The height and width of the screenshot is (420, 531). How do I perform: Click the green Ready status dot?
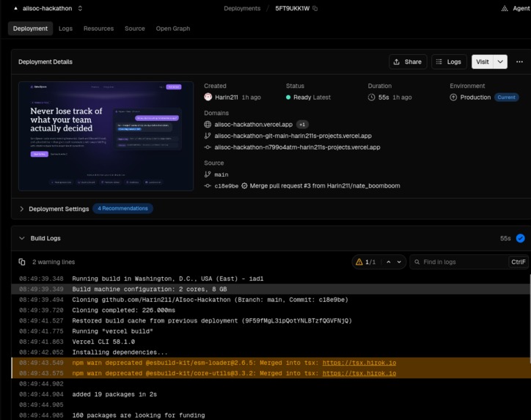tap(288, 97)
